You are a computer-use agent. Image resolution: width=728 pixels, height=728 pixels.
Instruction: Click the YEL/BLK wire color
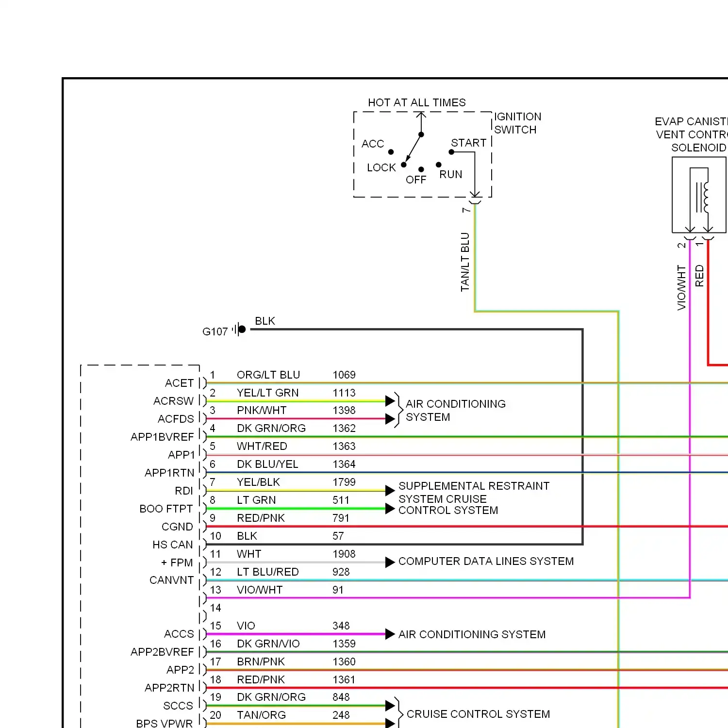(x=258, y=482)
